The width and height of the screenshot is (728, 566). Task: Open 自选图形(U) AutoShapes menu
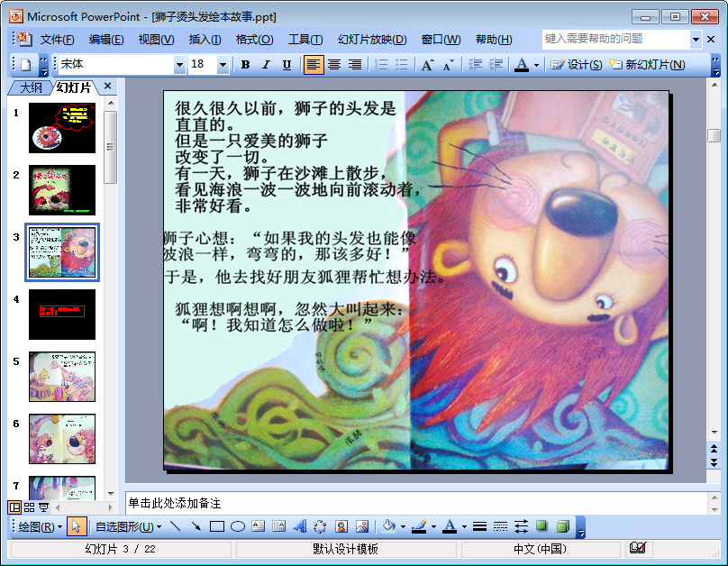click(129, 527)
